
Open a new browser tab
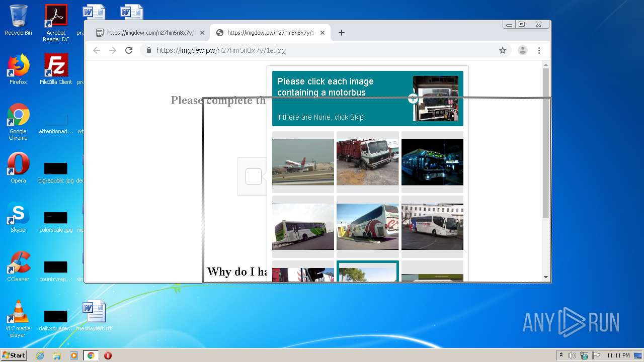pyautogui.click(x=342, y=33)
